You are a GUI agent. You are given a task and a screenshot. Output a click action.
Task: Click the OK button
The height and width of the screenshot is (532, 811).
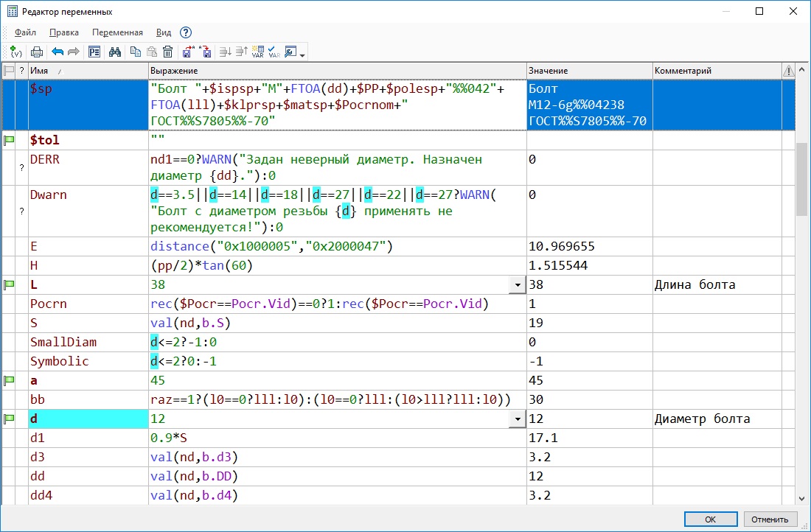711,519
